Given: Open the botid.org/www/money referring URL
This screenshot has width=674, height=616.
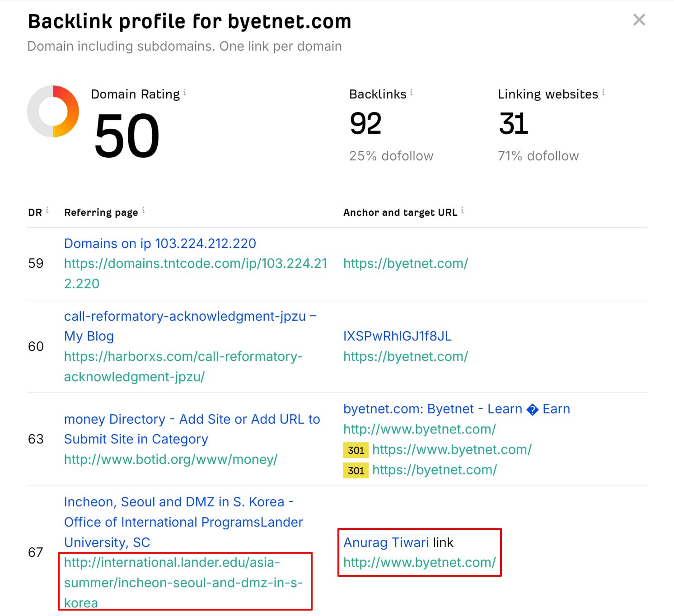Looking at the screenshot, I should (x=171, y=459).
